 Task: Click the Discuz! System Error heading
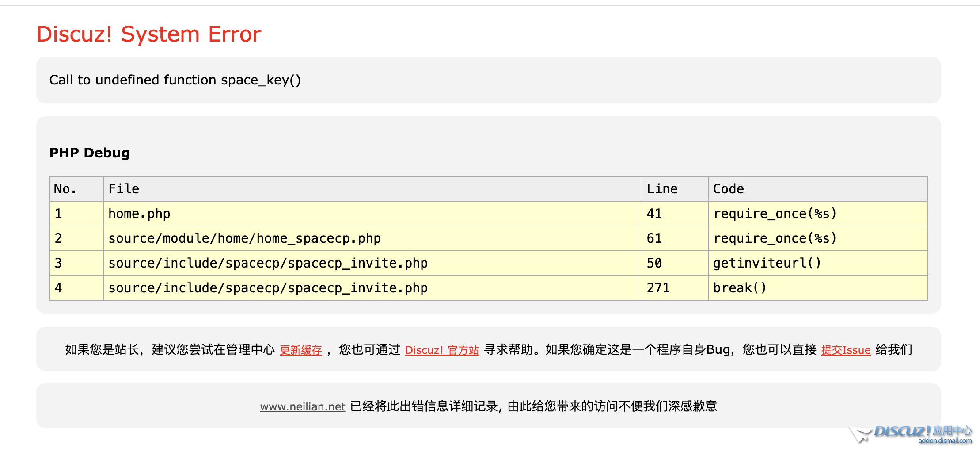149,34
